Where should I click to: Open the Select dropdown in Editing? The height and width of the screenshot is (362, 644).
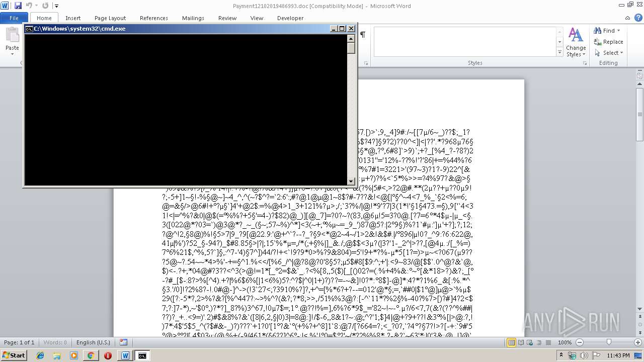tap(609, 53)
